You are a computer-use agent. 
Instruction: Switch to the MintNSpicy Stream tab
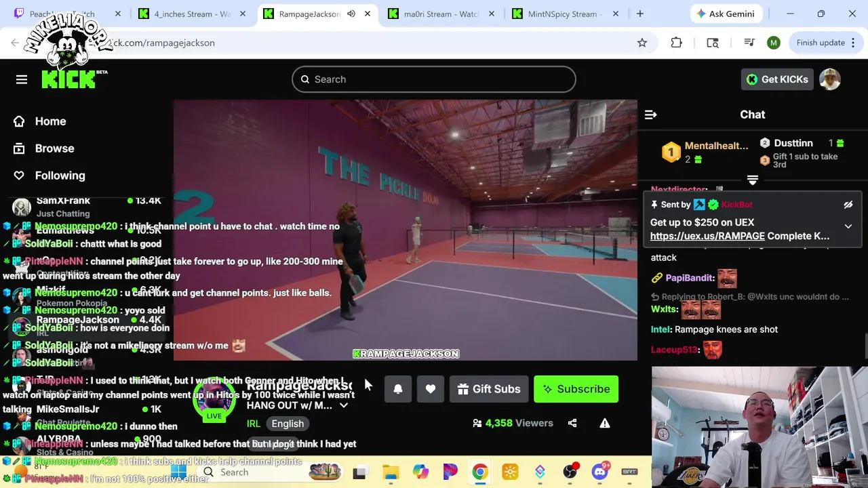coord(566,14)
